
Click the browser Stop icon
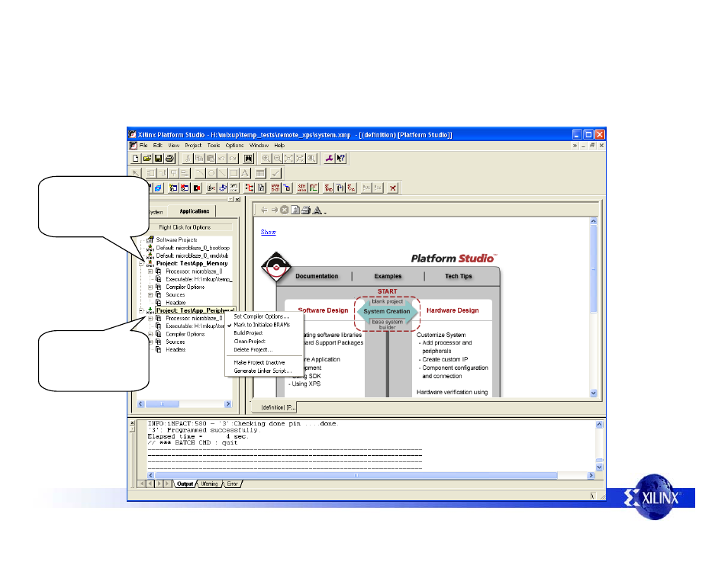pos(285,210)
